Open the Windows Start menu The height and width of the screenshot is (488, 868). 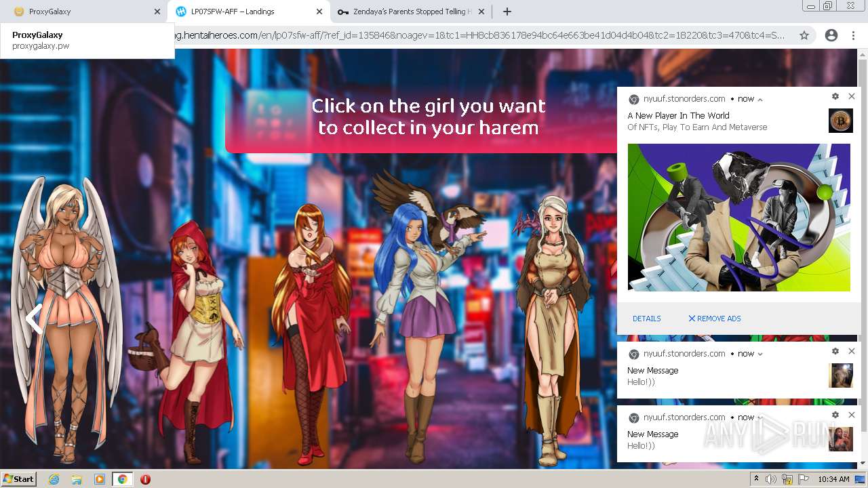[19, 479]
